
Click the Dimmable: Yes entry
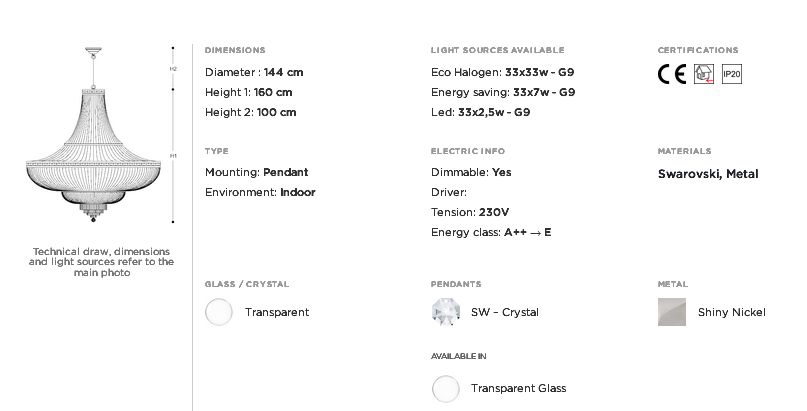(x=471, y=172)
